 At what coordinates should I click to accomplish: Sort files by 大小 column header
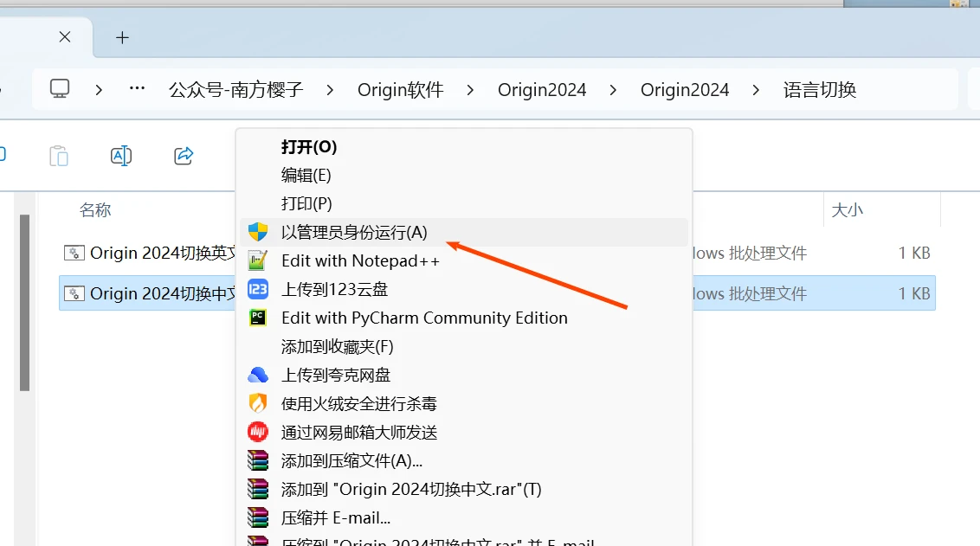(847, 210)
